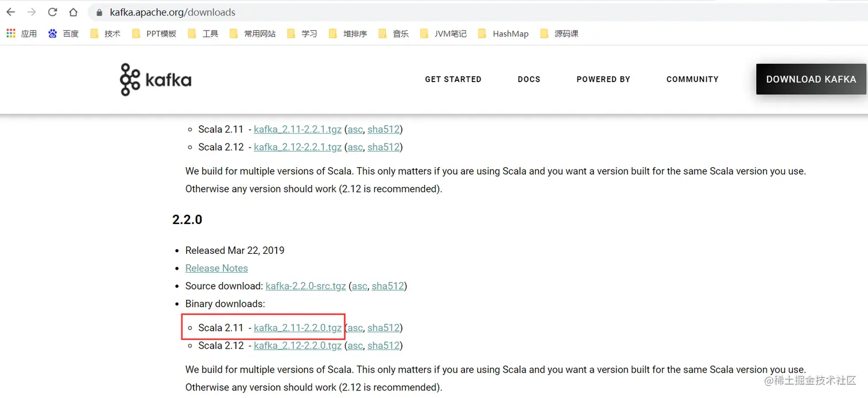Open the 技术 bookmarks folder
868x398 pixels.
click(x=106, y=34)
